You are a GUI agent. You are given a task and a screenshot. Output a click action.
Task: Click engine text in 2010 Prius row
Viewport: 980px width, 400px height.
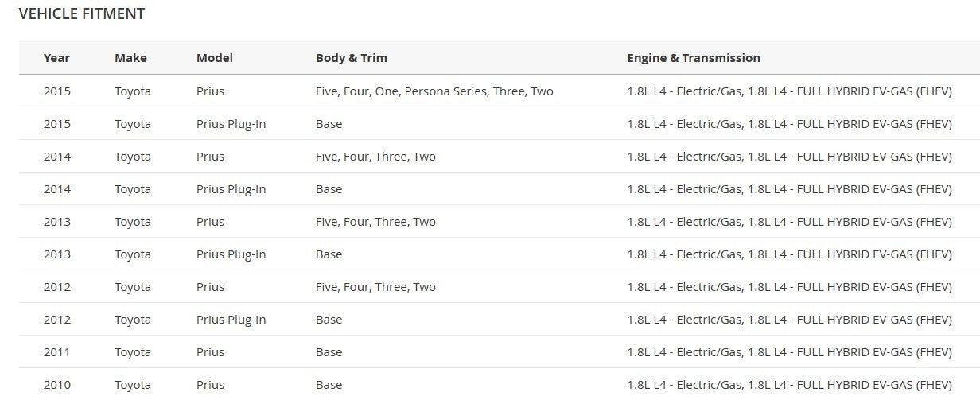pyautogui.click(x=789, y=385)
